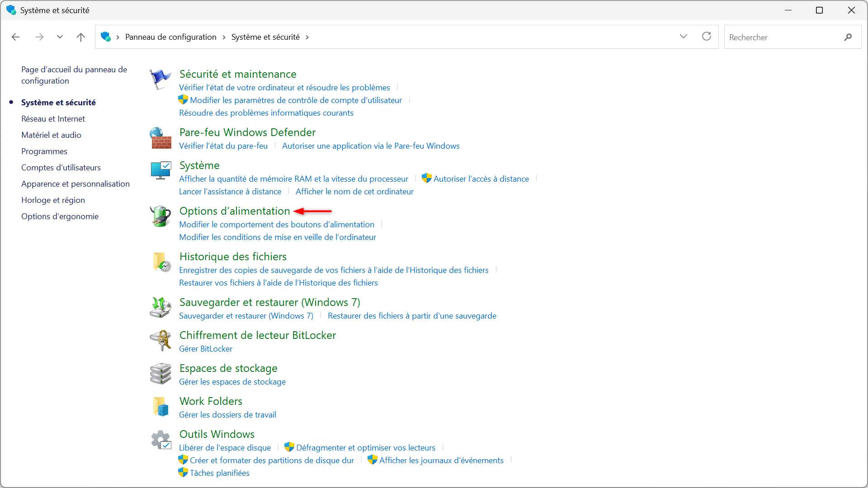
Task: Click Restaurer des fichiers à partir d'une sauvegarde
Action: (x=412, y=316)
